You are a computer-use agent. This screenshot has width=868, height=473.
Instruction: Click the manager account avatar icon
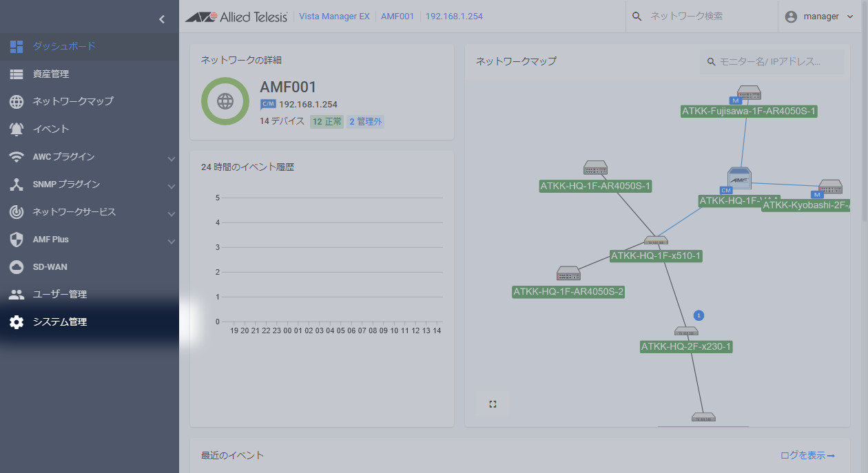791,17
